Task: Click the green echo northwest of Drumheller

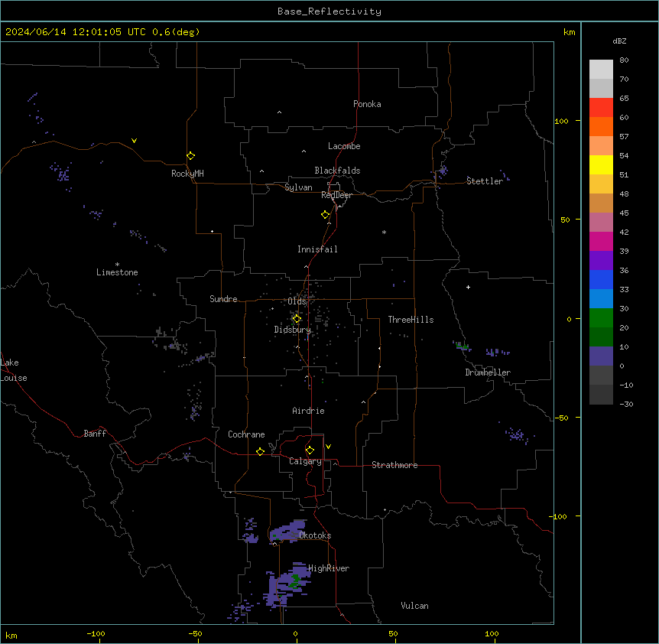Action: pos(462,346)
